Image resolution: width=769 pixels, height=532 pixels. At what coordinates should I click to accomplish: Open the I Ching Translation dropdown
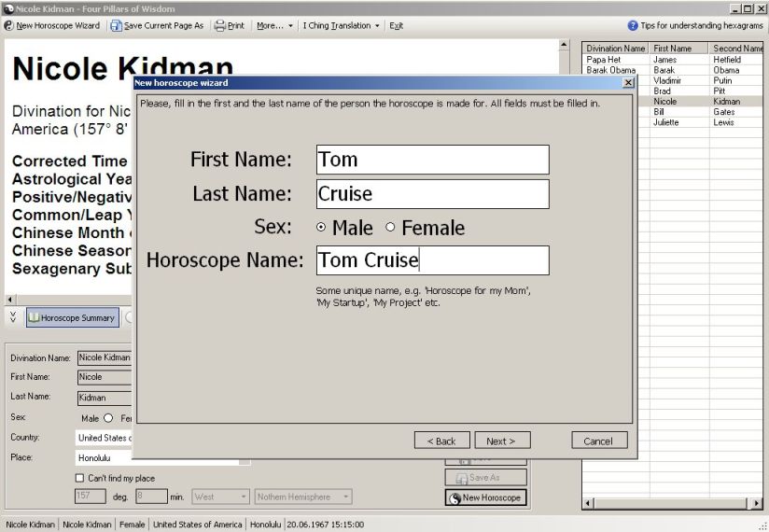[342, 25]
